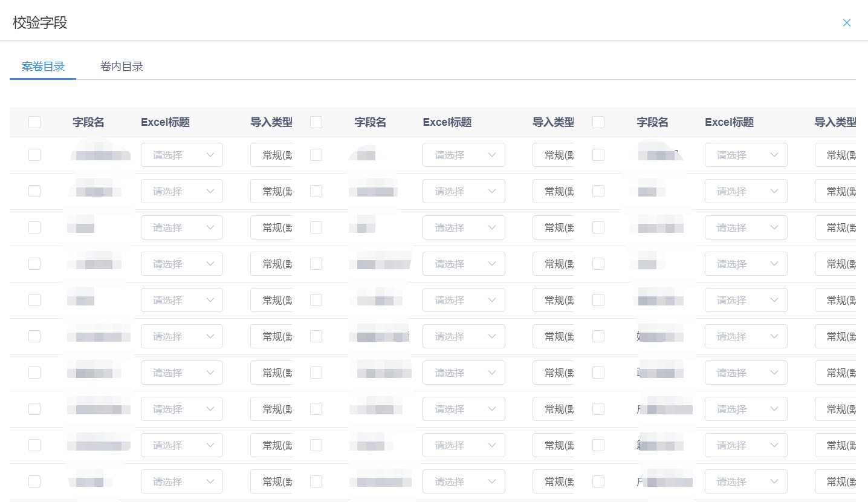The image size is (868, 502).
Task: Open first row Excel标题 dropdown in middle table
Action: (463, 155)
